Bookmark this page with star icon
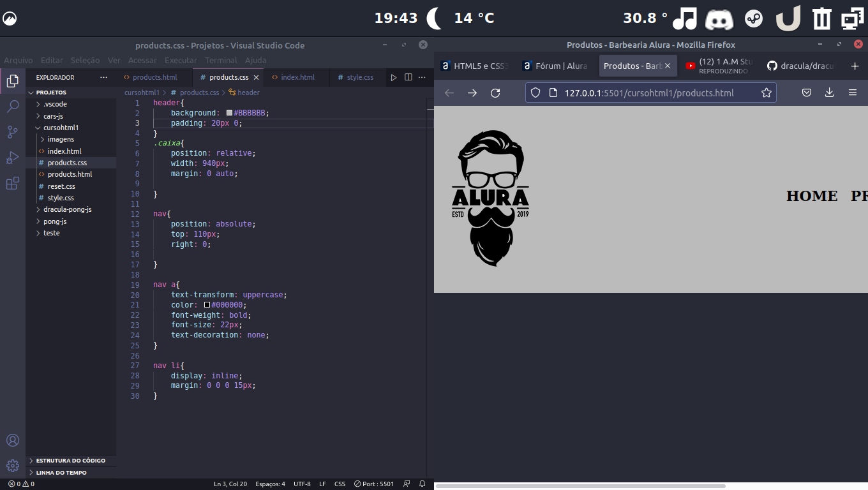The image size is (868, 490). [766, 93]
